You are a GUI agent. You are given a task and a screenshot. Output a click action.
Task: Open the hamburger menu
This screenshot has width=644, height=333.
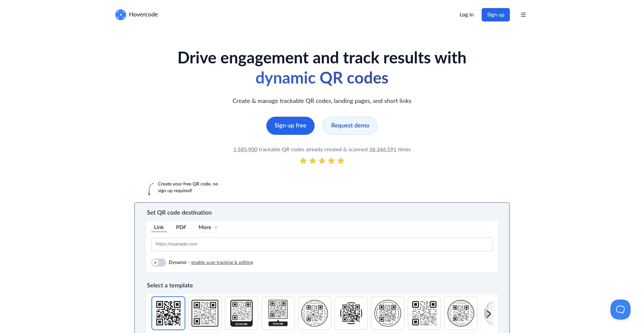point(523,15)
